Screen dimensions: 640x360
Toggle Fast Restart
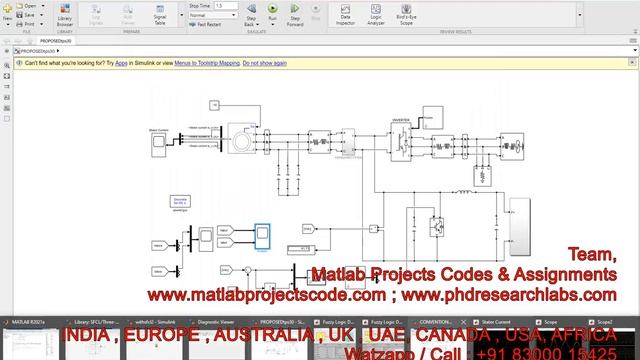205,24
